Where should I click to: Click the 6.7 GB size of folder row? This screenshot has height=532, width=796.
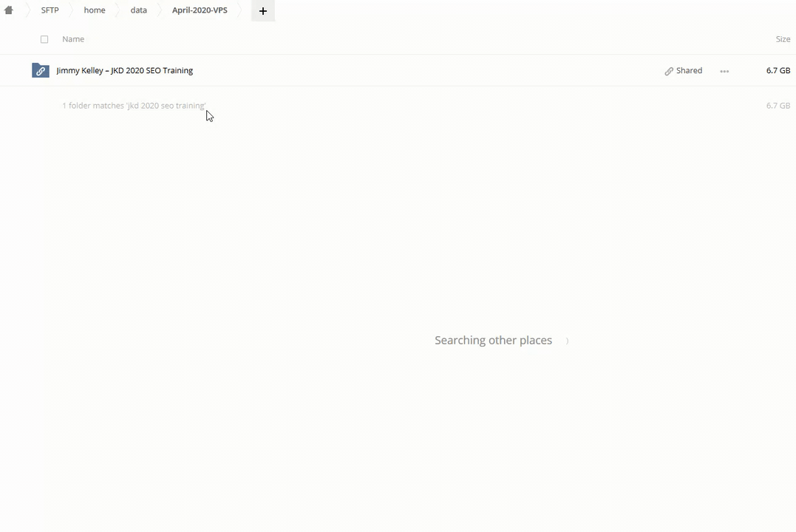(x=778, y=70)
